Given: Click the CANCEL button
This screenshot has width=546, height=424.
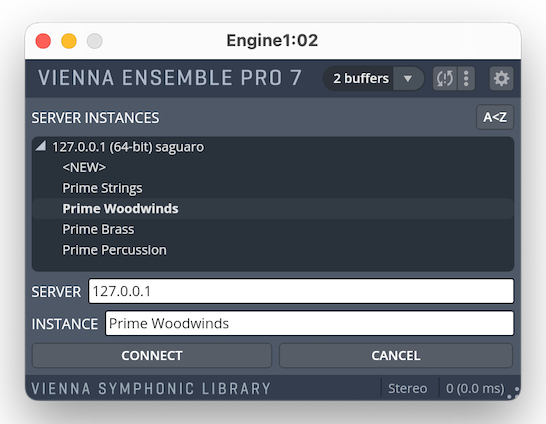Looking at the screenshot, I should 396,355.
